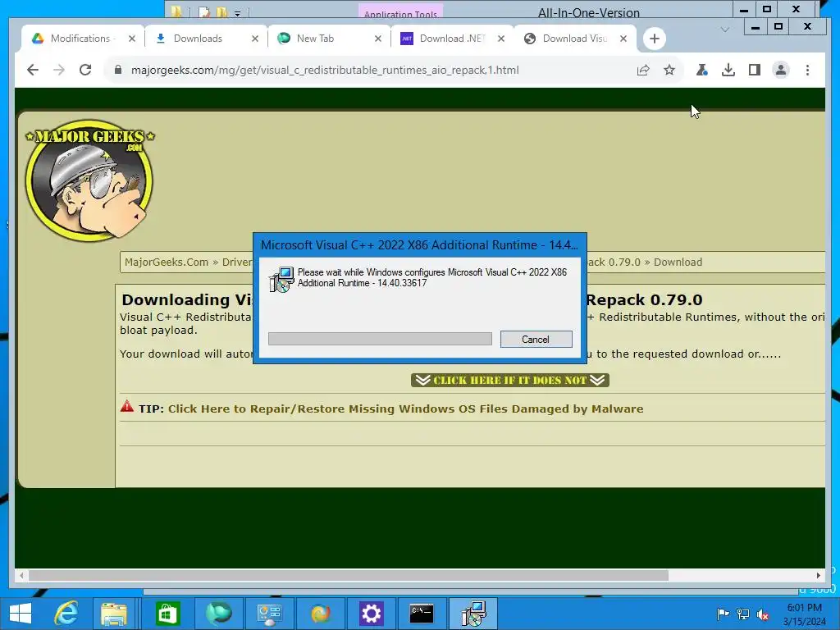Screen dimensions: 840x630
Task: Click the installer package icon in dialog
Action: coord(282,279)
